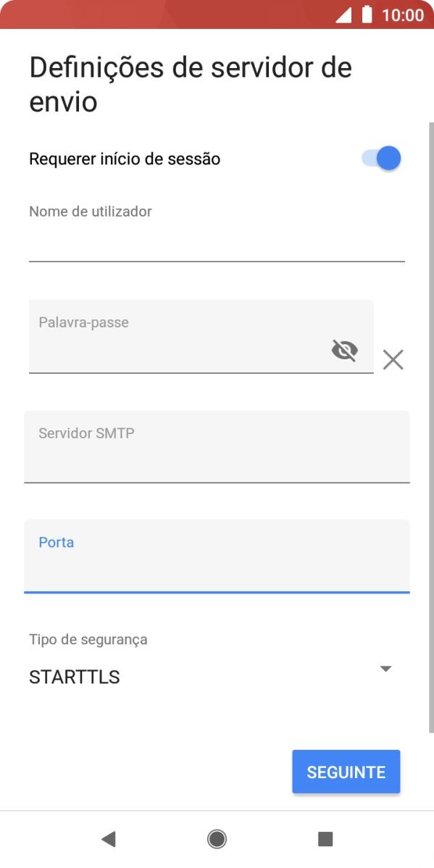The image size is (434, 868).
Task: Clear the password field using the X icon
Action: 393,359
